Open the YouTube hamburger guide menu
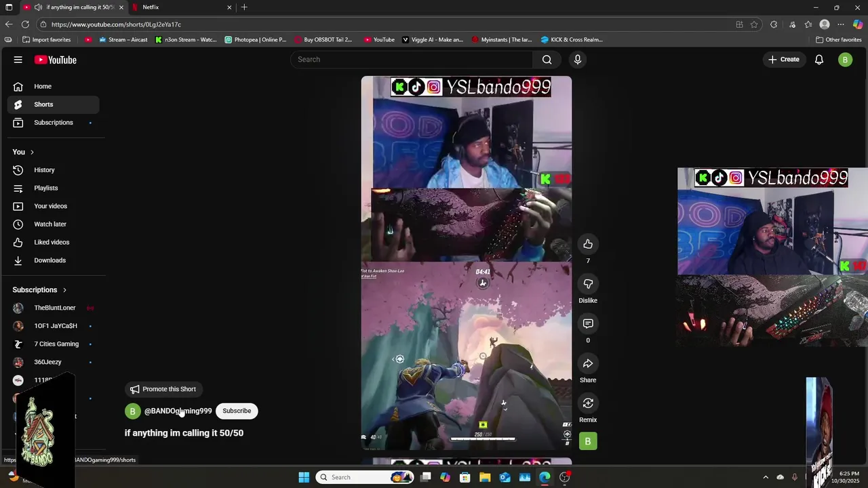This screenshot has height=488, width=868. coord(18,60)
